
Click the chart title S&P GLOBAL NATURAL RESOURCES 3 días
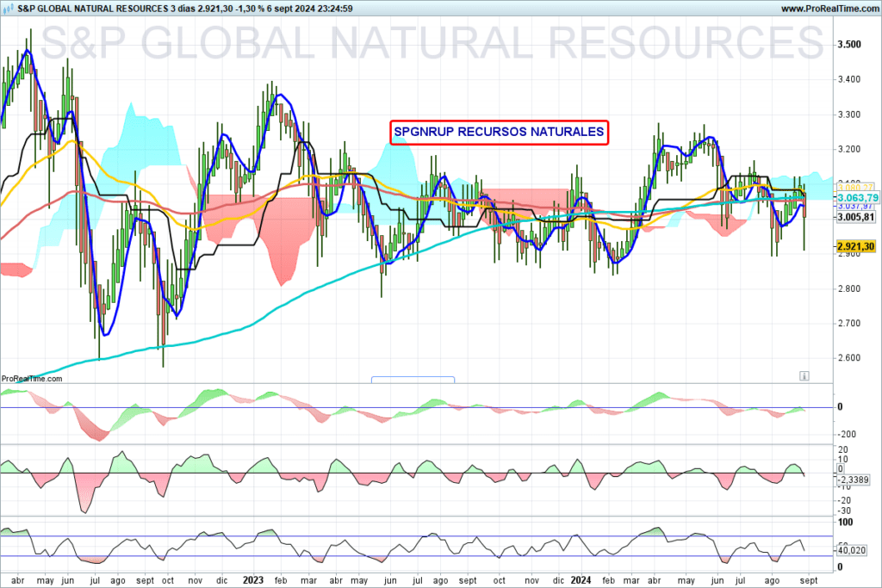(106, 9)
